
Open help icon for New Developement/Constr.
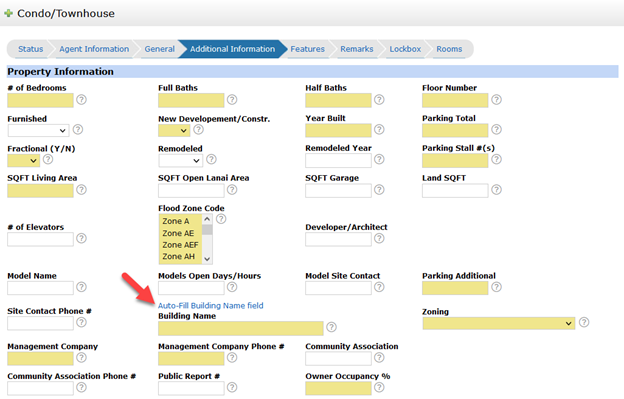(x=199, y=129)
